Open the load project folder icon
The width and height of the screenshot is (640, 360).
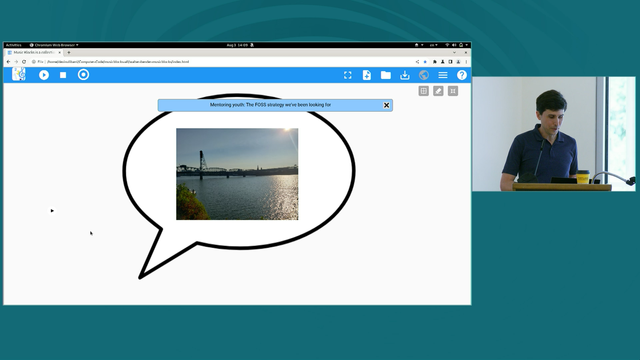[x=386, y=75]
